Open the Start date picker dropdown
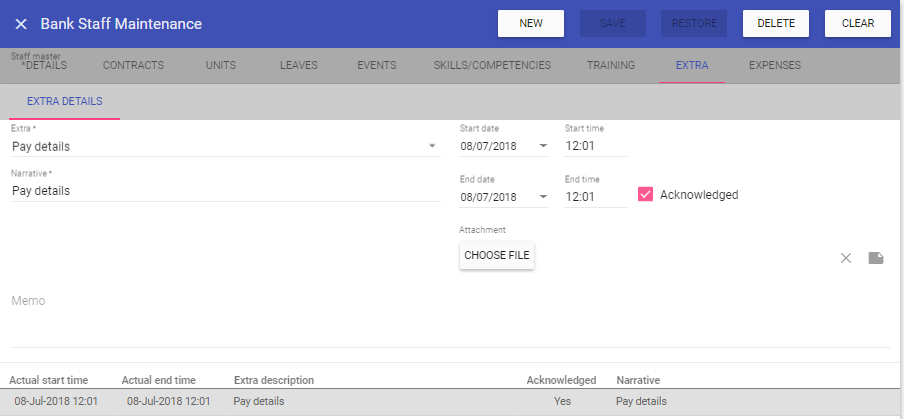904x419 pixels. 543,147
